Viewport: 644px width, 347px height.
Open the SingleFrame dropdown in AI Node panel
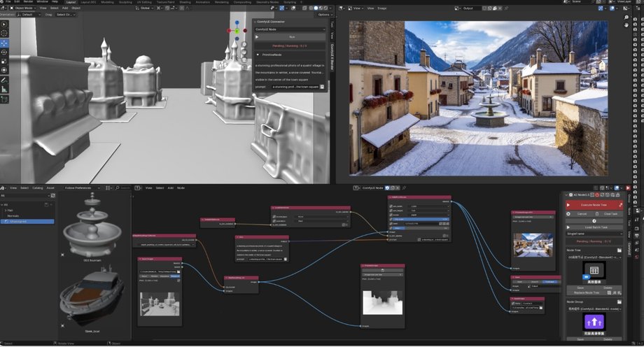(594, 234)
